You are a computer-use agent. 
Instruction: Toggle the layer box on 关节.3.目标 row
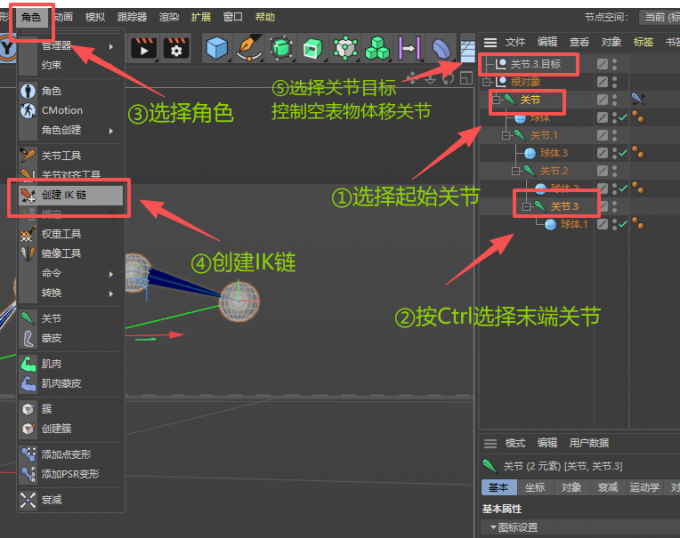click(x=602, y=64)
